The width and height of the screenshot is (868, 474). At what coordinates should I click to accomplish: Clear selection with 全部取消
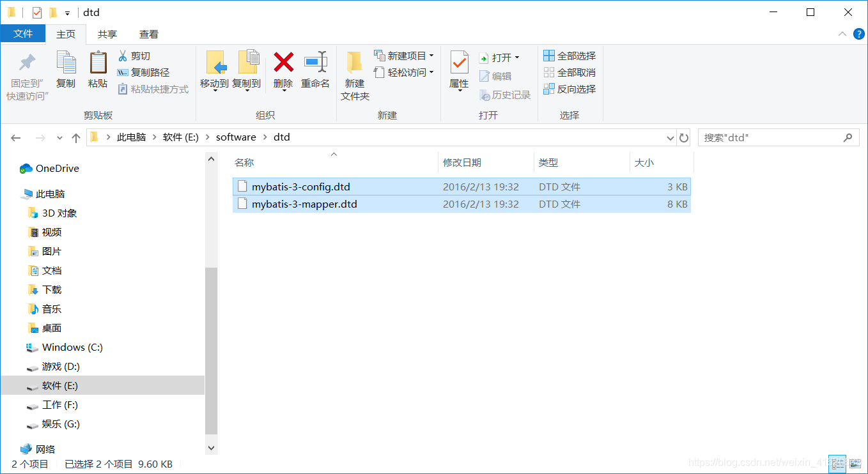coord(569,72)
